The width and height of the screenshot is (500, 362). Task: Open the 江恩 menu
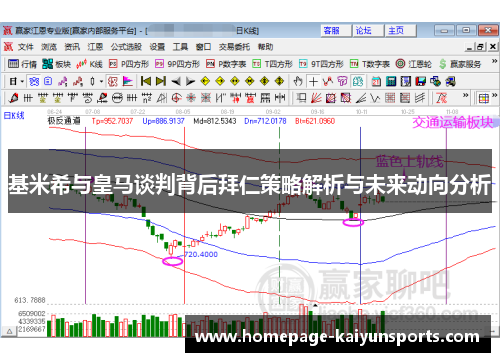[x=95, y=47]
